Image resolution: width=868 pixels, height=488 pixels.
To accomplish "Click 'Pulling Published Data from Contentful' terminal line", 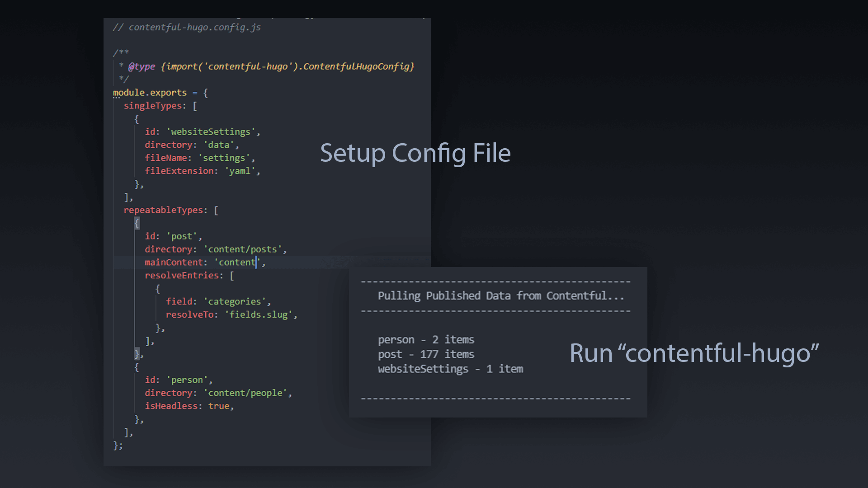I will pos(501,296).
